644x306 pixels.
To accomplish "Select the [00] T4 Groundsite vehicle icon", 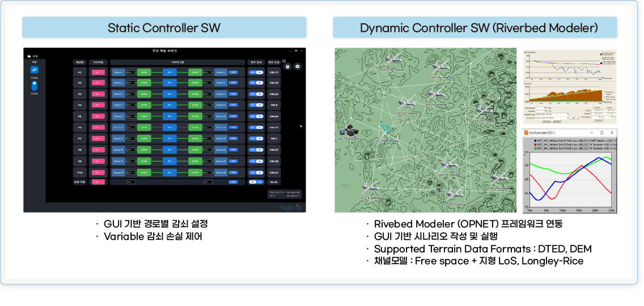I will (353, 131).
